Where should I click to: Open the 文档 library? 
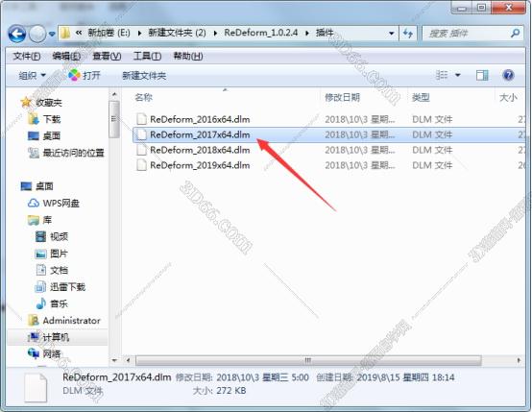(x=59, y=270)
